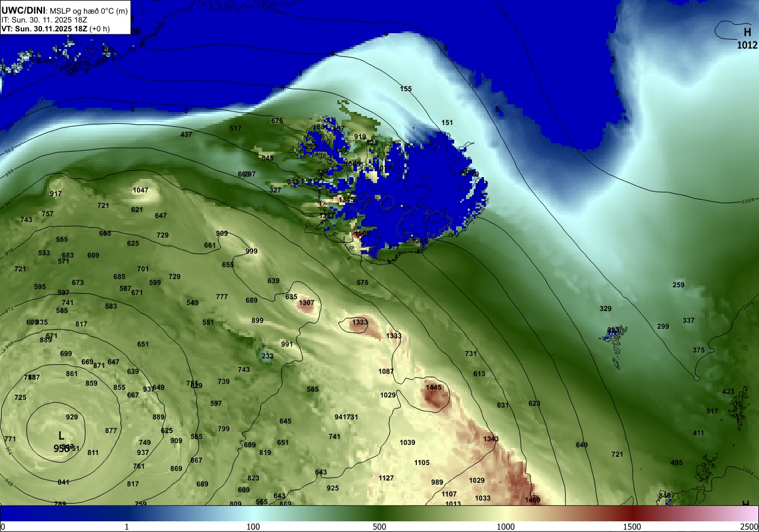The image size is (759, 532).
Task: Click the 1343 height value
Action: [x=491, y=439]
